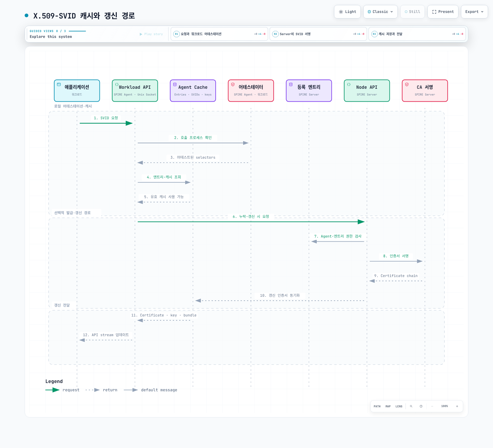Reset zoom via the 100% label
Image resolution: width=493 pixels, height=448 pixels.
(x=445, y=406)
